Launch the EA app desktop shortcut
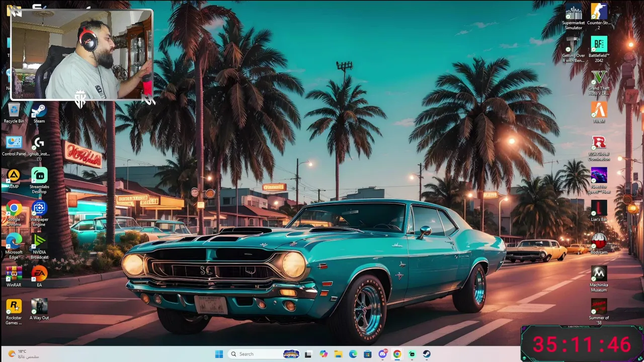644x362 pixels. pos(39,277)
